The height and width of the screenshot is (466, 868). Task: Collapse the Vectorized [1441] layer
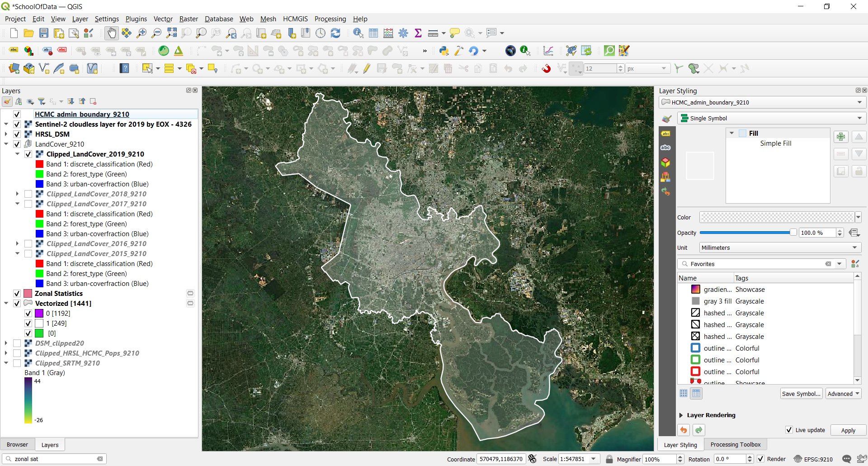click(x=6, y=304)
